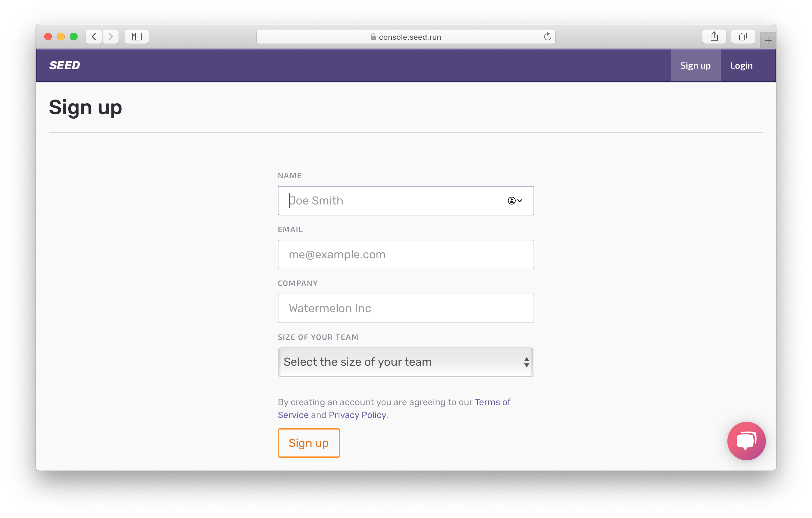Click the EMAIL input field

(406, 254)
